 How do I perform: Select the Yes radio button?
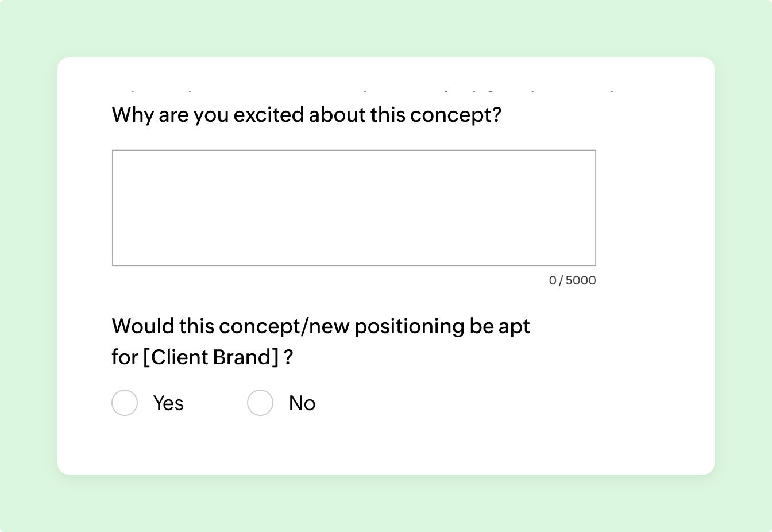tap(125, 403)
